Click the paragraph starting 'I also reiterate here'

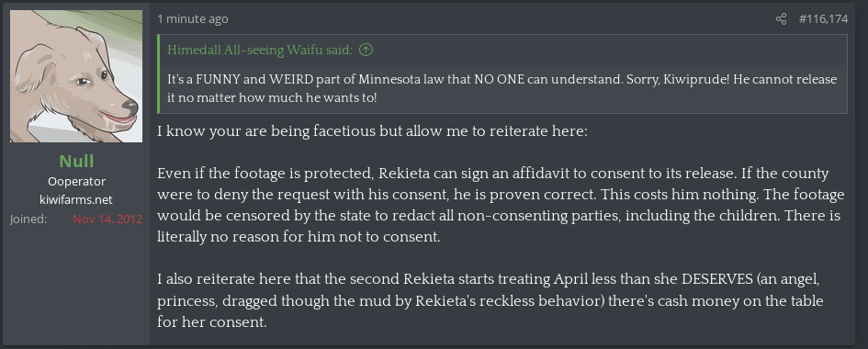(x=490, y=301)
